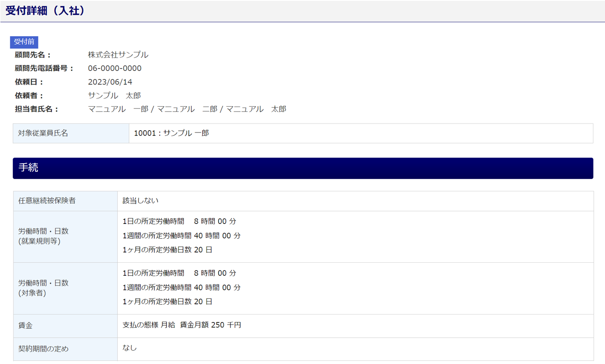605x364 pixels.
Task: Click the 賃金月額 250 千円 value
Action: 210,325
